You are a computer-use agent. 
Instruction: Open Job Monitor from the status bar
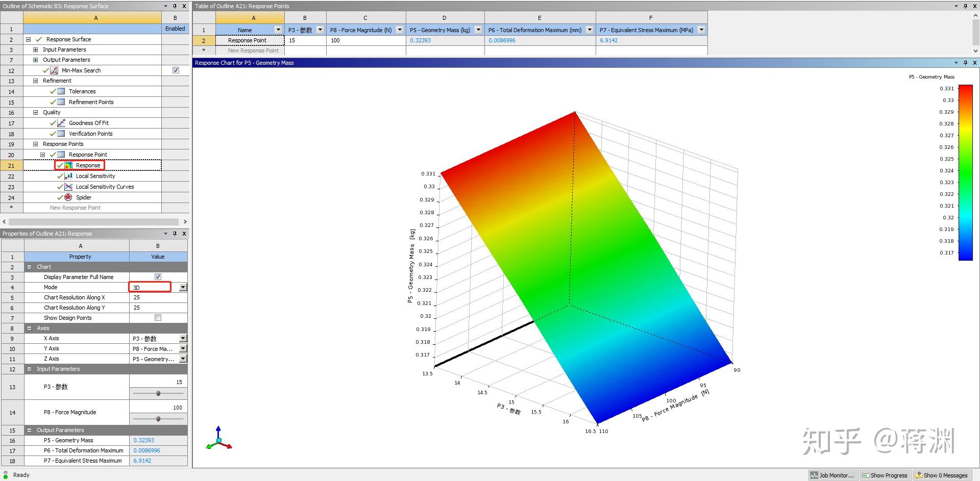tap(832, 475)
